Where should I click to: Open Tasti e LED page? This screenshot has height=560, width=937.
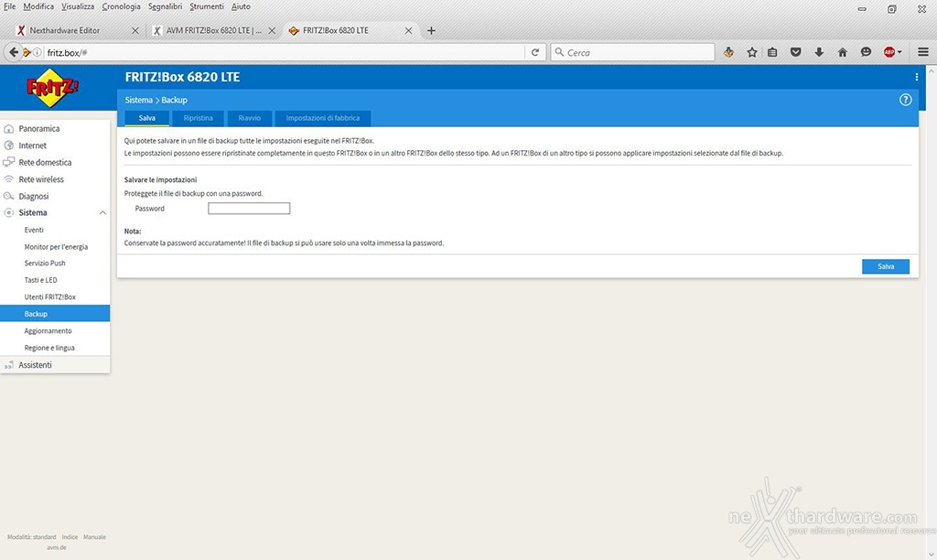click(40, 280)
